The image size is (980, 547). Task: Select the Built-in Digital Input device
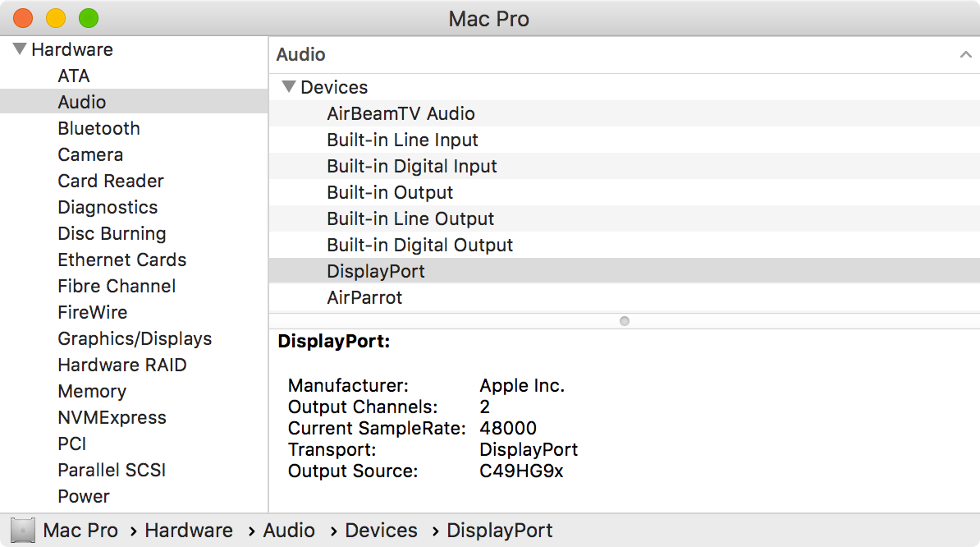pos(625,166)
